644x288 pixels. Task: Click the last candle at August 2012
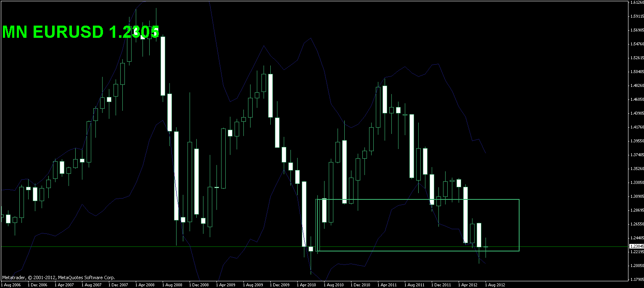pyautogui.click(x=486, y=247)
